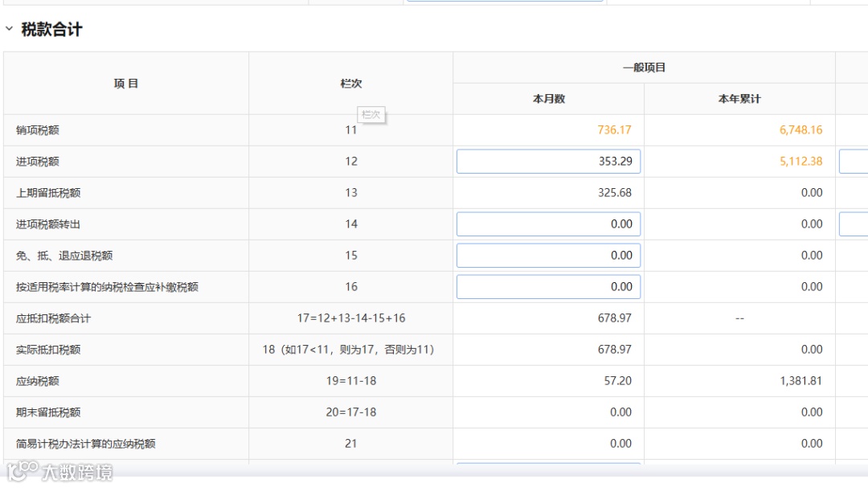Collapse the 税款合计 section chevron
Image resolution: width=868 pixels, height=488 pixels.
tap(9, 29)
